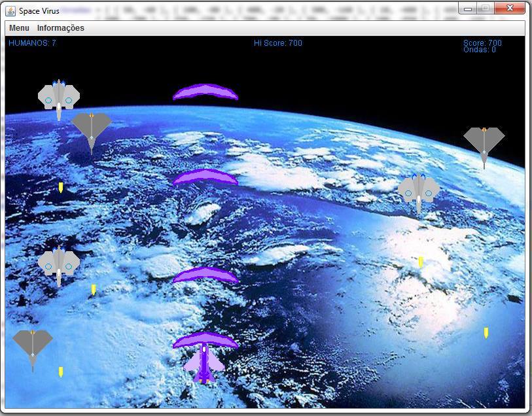Click the topmost purple crescent shot
The width and height of the screenshot is (532, 416).
[x=205, y=92]
